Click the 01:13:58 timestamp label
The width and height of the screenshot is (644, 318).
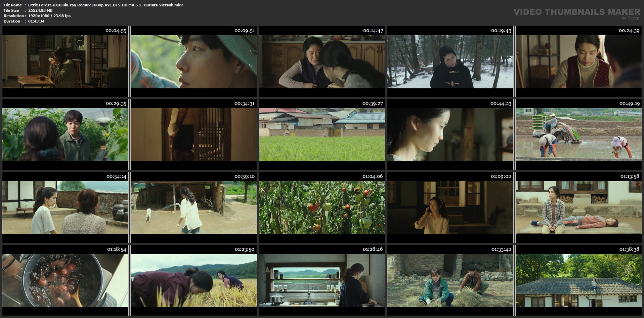pos(630,176)
